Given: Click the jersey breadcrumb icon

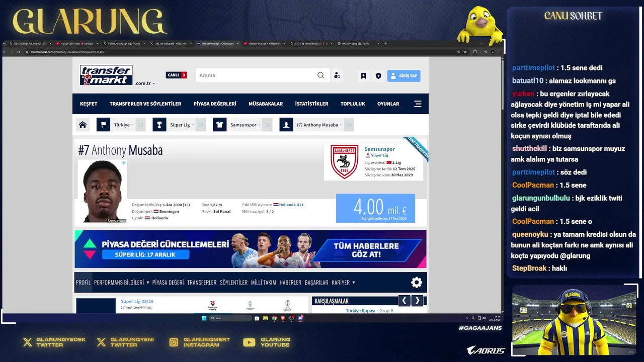Looking at the screenshot, I should point(220,125).
